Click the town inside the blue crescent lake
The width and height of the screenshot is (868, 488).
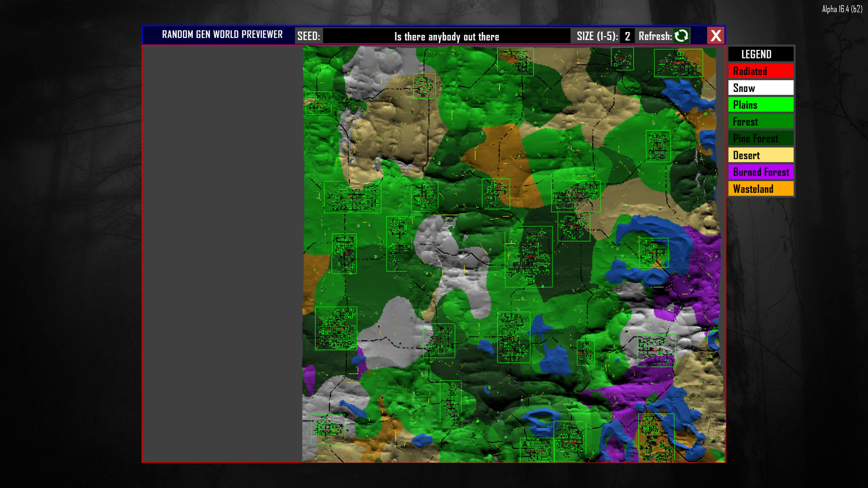tap(653, 253)
